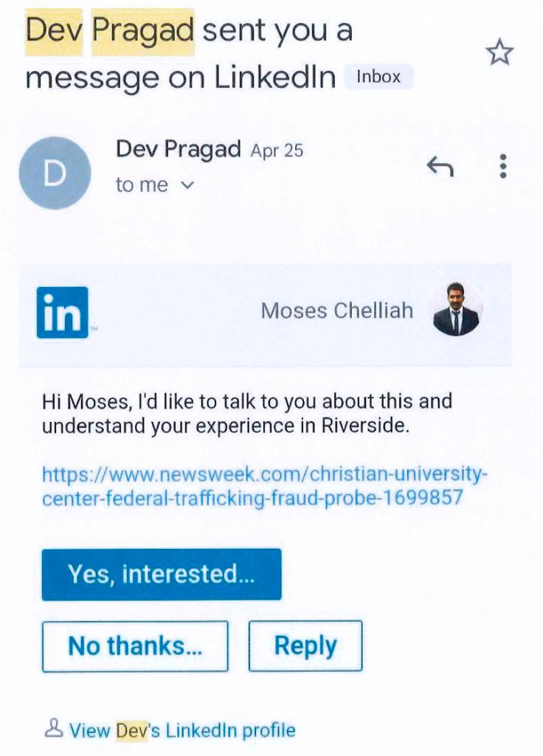This screenshot has width=543, height=756.
Task: Click the Apr 25 date stamp
Action: pyautogui.click(x=277, y=151)
